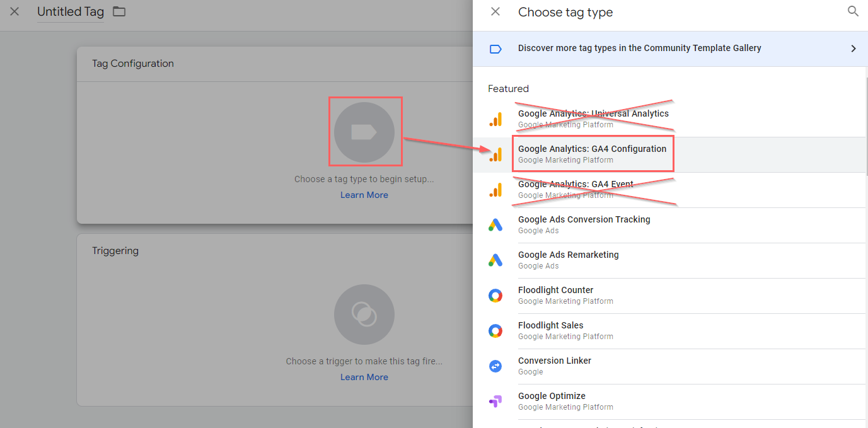Click the GA4 Configuration analytics icon
The height and width of the screenshot is (428, 868).
pos(495,154)
